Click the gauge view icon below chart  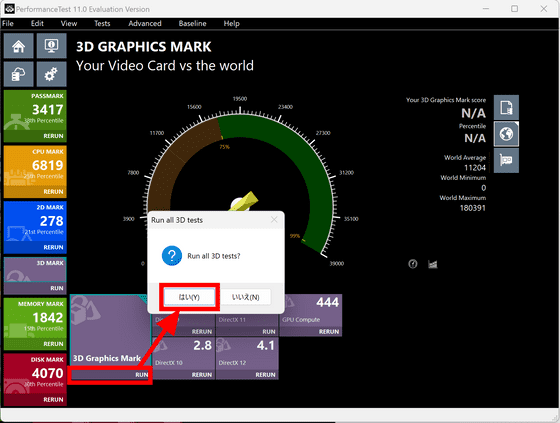(413, 264)
